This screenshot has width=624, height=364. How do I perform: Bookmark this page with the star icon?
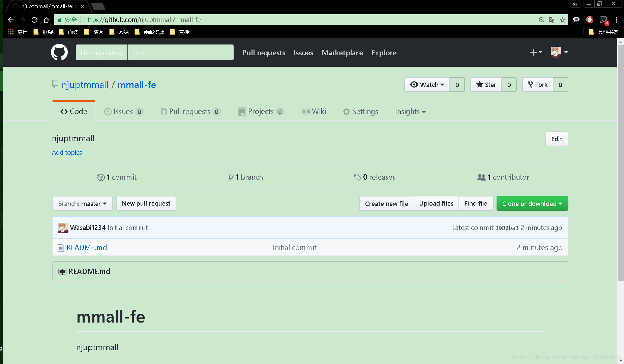[563, 20]
